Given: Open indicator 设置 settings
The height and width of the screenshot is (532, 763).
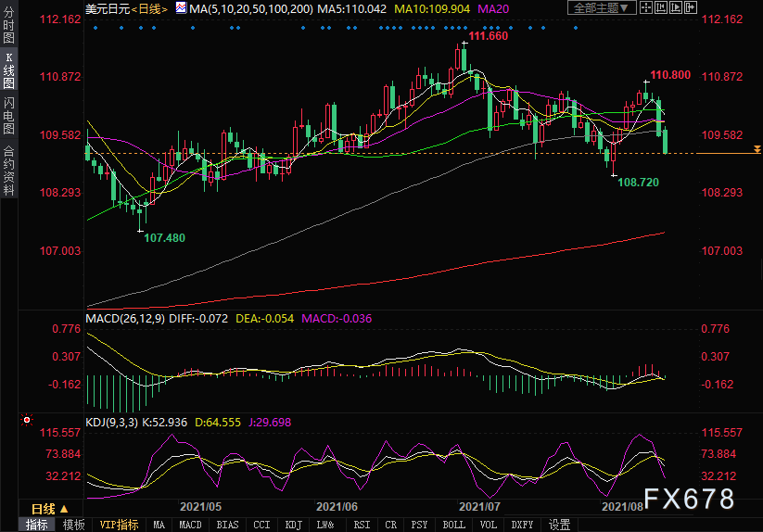Looking at the screenshot, I should click(x=560, y=525).
